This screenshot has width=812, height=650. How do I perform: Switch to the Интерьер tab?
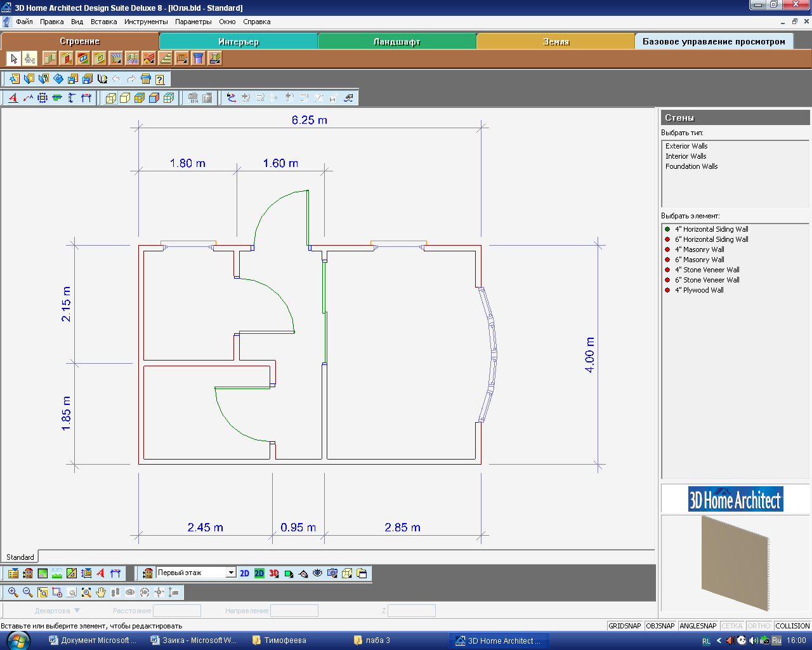(x=239, y=42)
